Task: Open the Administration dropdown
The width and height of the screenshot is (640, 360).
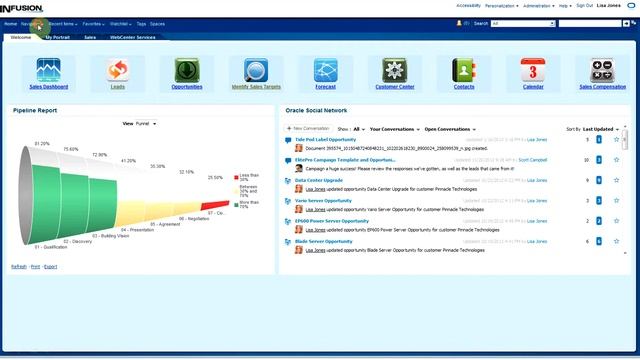Action: point(539,6)
